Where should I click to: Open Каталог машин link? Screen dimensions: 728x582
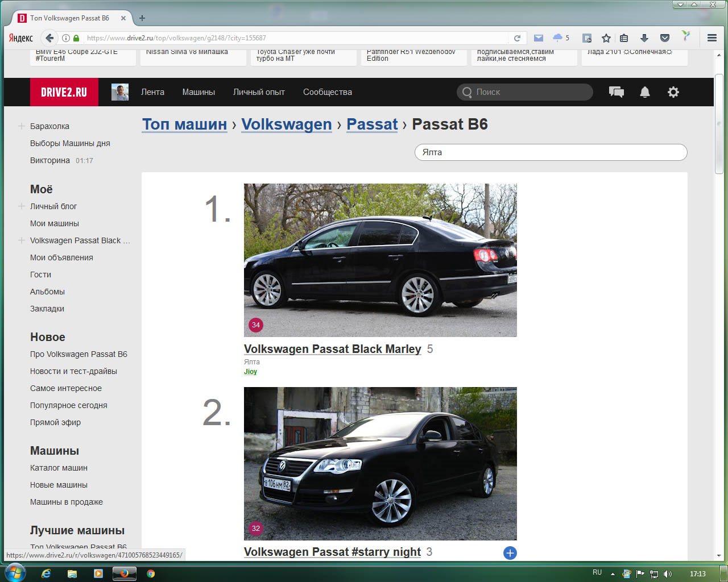59,468
